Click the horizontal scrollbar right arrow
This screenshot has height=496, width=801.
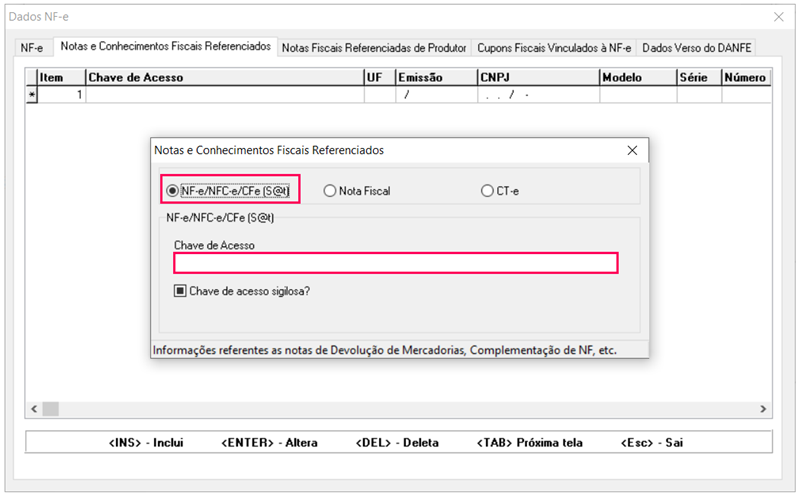764,409
